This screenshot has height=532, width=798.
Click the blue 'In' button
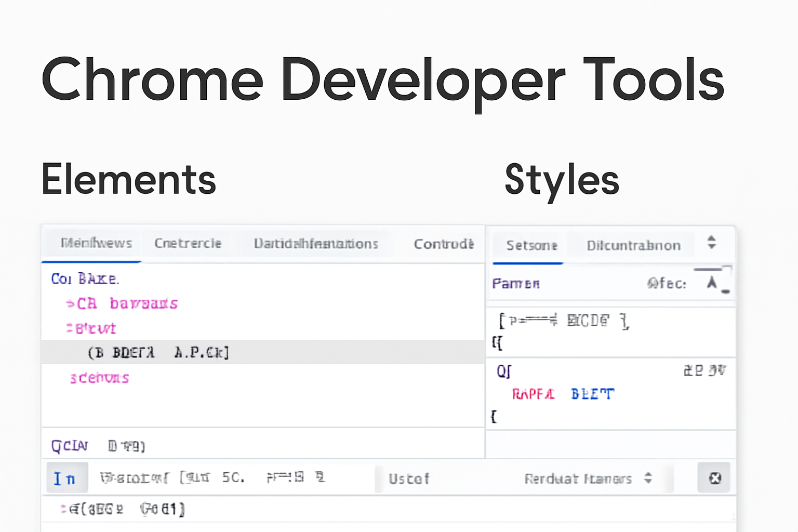point(66,478)
